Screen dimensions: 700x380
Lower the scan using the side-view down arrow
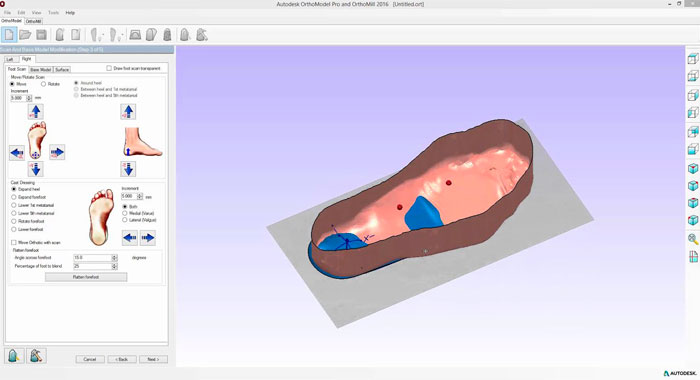pos(128,169)
